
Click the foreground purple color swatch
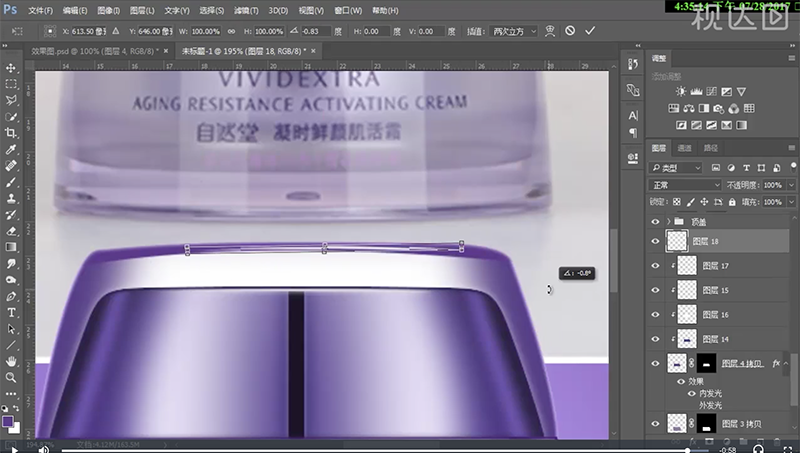click(x=8, y=421)
